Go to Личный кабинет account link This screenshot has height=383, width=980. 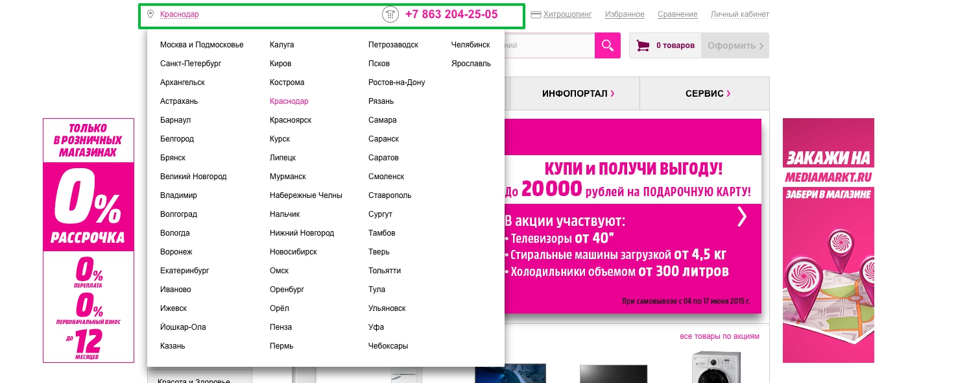click(739, 14)
